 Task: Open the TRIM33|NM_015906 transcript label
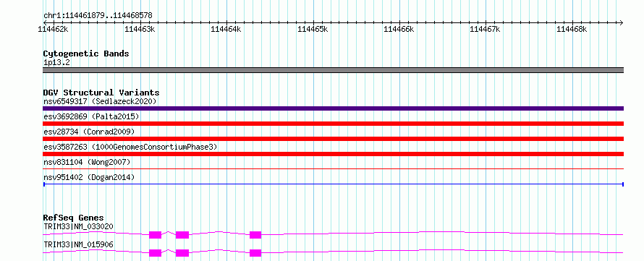(78, 245)
